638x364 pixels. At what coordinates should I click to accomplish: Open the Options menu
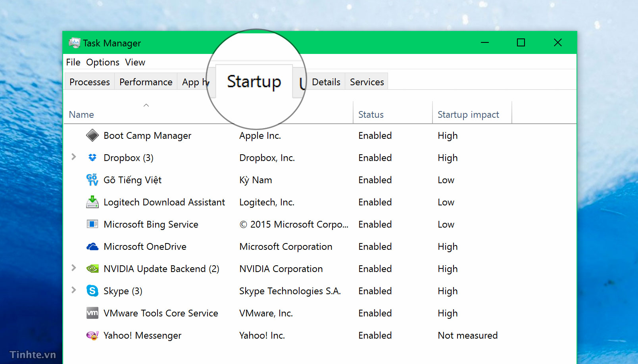coord(103,62)
